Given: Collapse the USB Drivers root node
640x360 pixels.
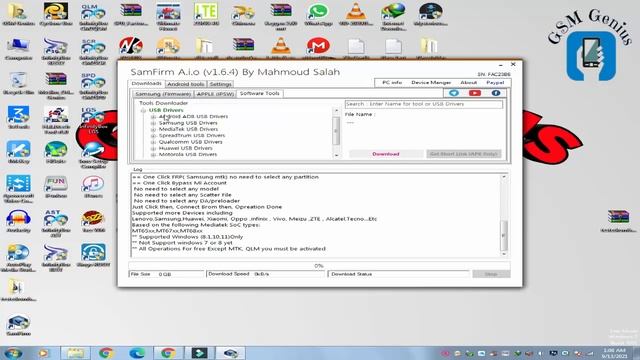Looking at the screenshot, I should coord(143,110).
